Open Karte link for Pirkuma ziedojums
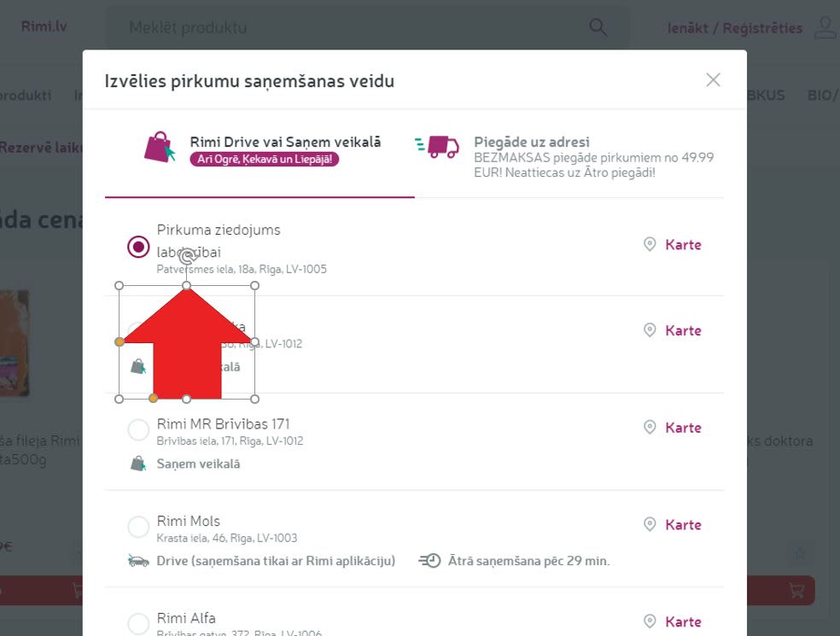The image size is (840, 636). 683,245
